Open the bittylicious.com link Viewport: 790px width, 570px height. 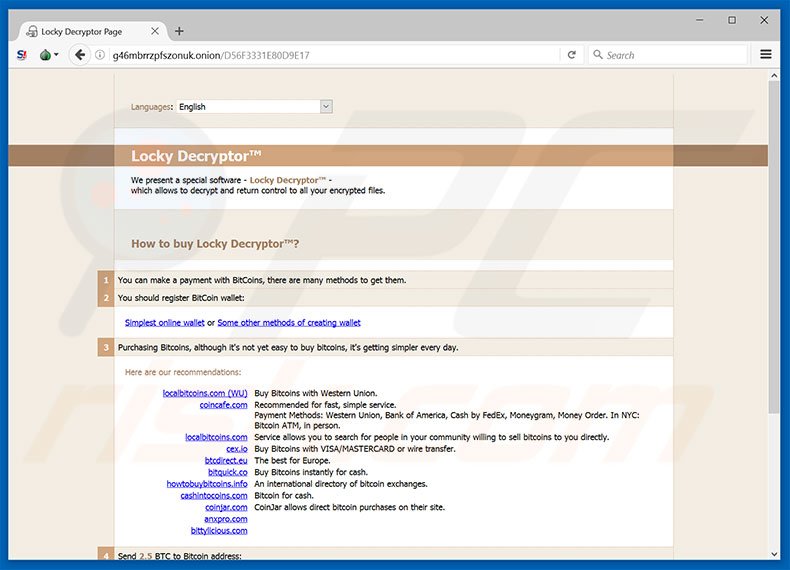(x=219, y=531)
